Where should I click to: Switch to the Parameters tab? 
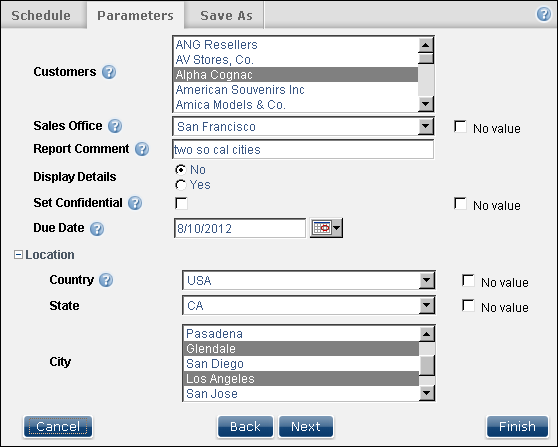[136, 16]
